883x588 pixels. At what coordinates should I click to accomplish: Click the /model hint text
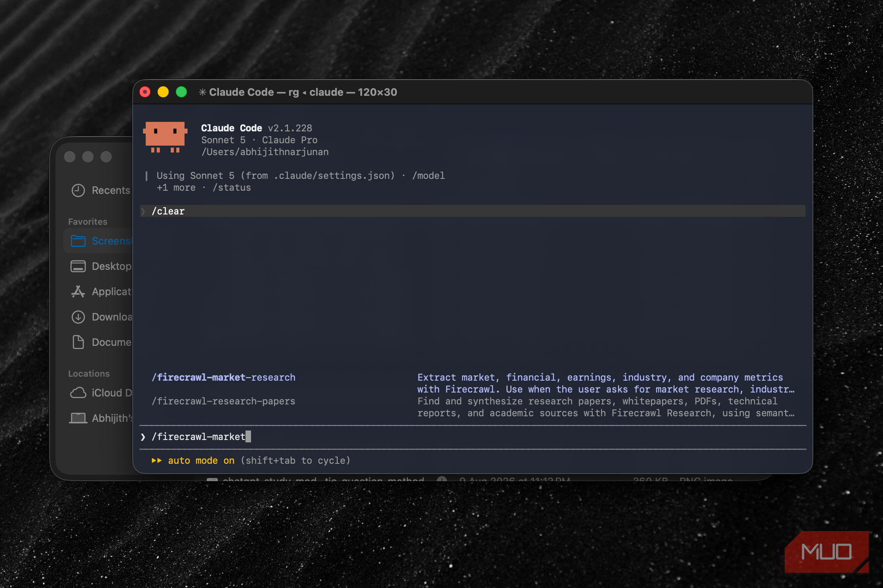pos(428,176)
